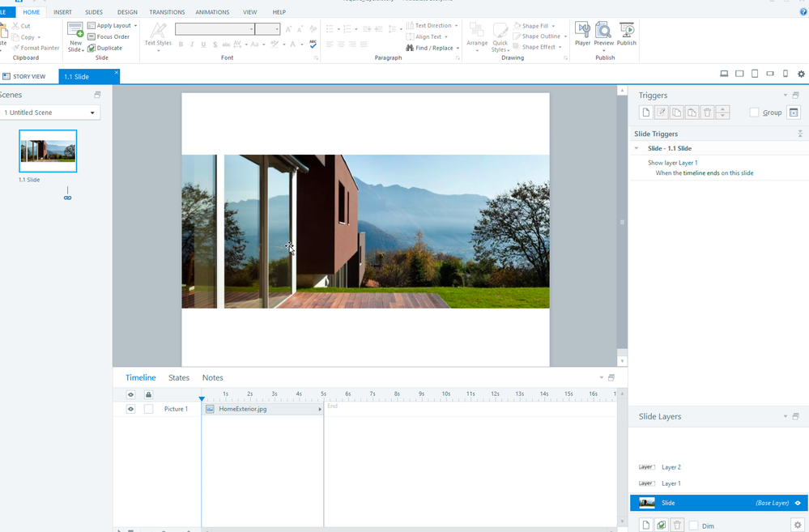809x532 pixels.
Task: Enable the Dim checkbox for layers
Action: tap(693, 526)
